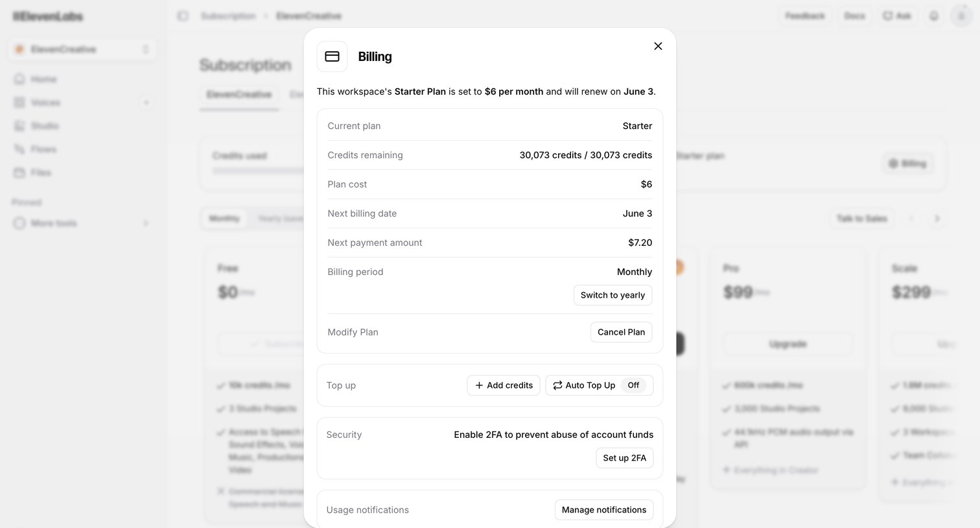Screen dimensions: 980x528
Task: Click June 3 in Next billing date row
Action: (637, 213)
